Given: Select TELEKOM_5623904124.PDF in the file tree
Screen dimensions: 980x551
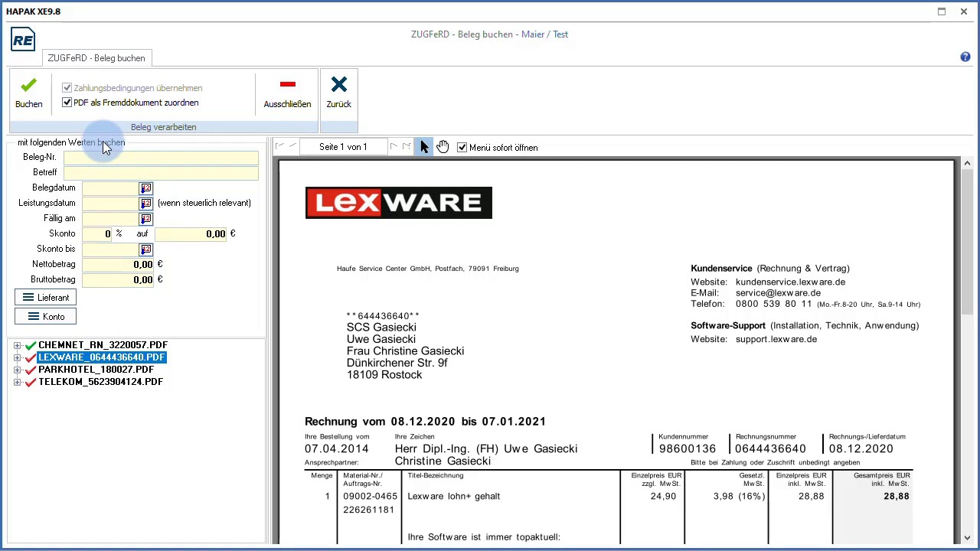Looking at the screenshot, I should [100, 382].
